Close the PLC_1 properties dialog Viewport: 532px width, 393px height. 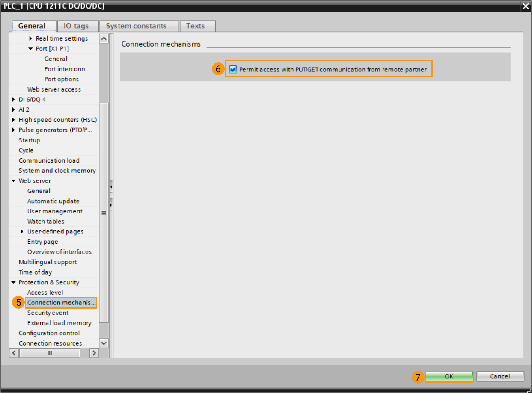526,6
